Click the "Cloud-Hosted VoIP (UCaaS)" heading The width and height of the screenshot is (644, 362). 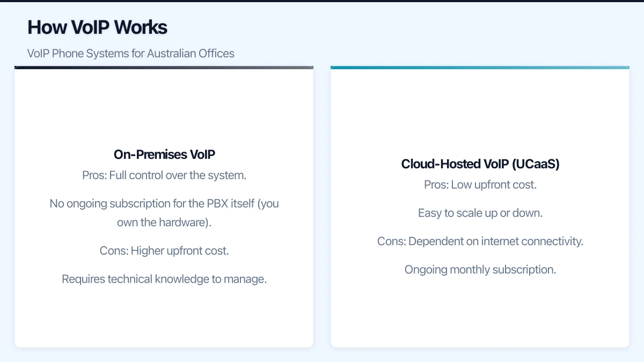pyautogui.click(x=480, y=164)
